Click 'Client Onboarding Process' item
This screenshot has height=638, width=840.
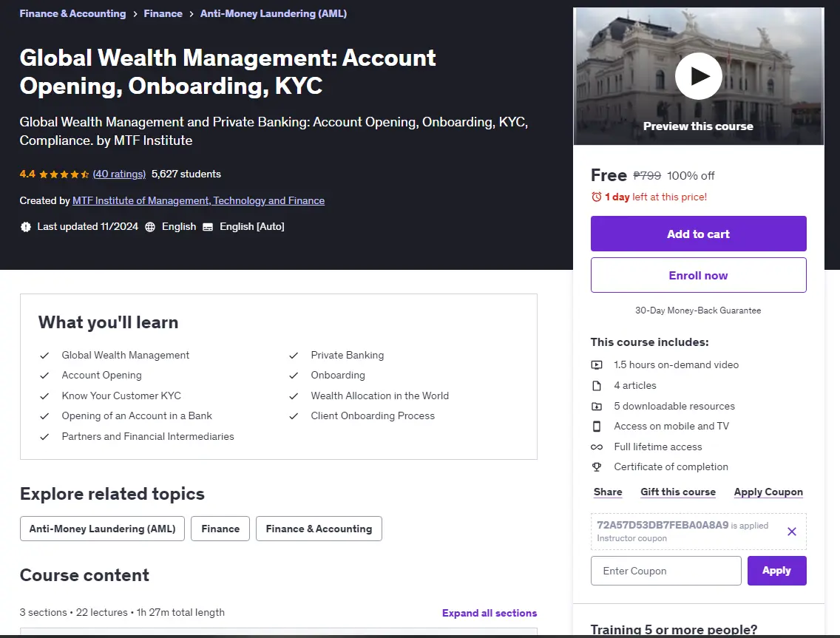coord(373,416)
